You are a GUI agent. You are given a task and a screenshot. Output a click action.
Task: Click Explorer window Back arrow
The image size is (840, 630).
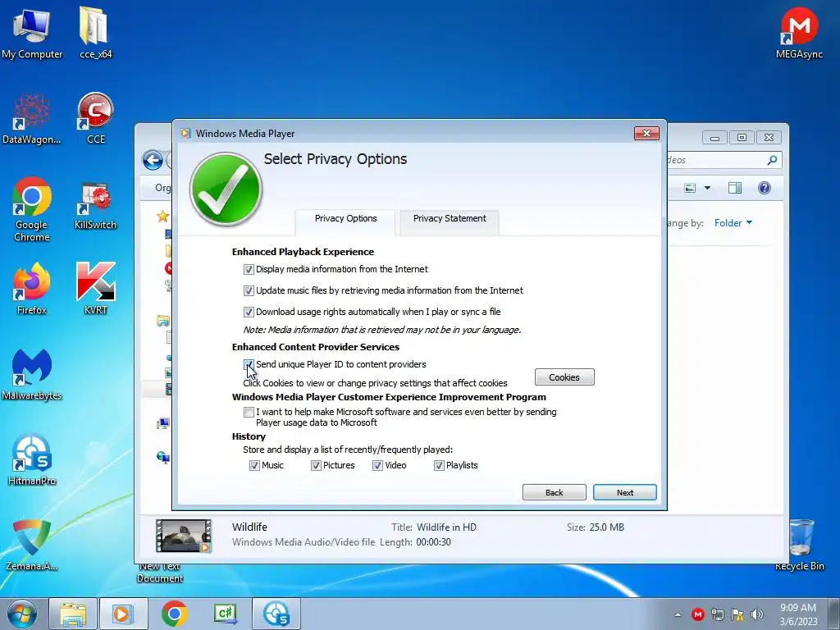pyautogui.click(x=153, y=160)
